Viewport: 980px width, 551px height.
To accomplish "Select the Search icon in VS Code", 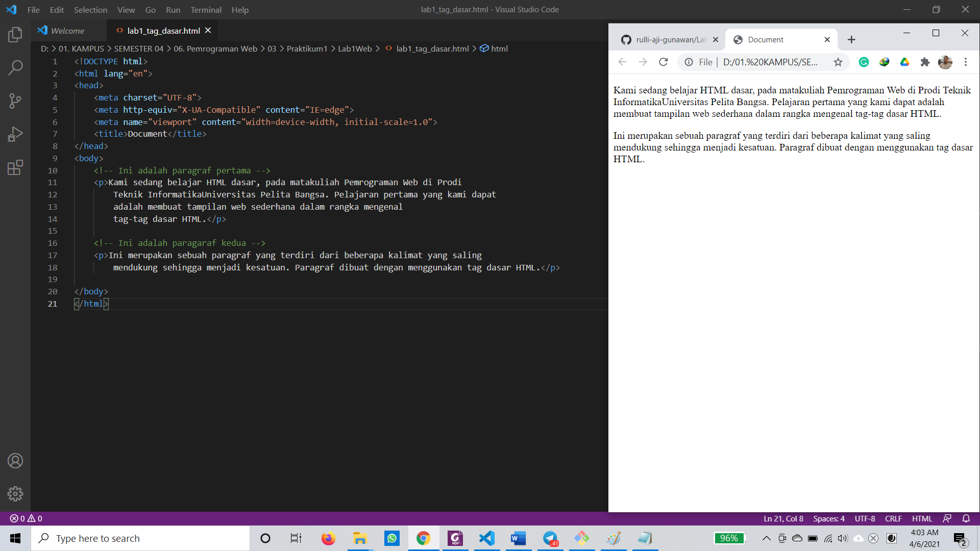I will [x=15, y=67].
